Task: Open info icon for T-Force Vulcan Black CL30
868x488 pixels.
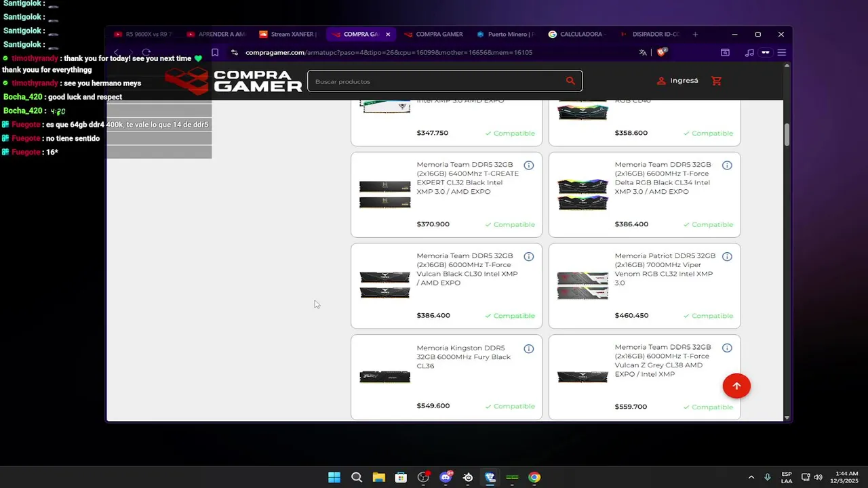Action: click(528, 257)
